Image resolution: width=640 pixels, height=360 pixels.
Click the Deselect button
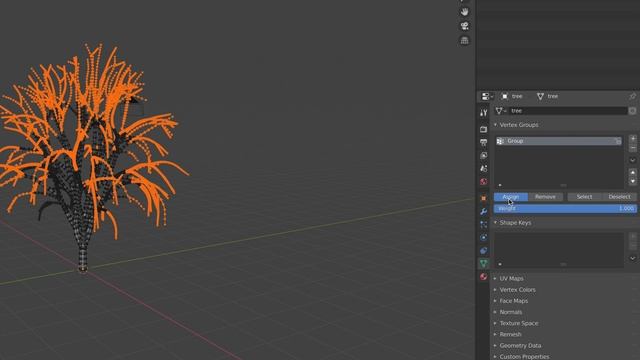[x=619, y=197]
